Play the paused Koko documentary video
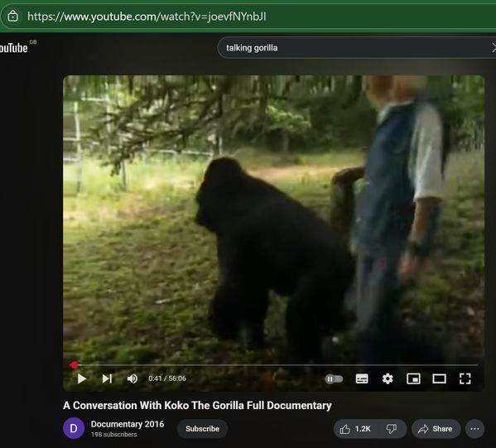496x448 pixels. (x=82, y=378)
